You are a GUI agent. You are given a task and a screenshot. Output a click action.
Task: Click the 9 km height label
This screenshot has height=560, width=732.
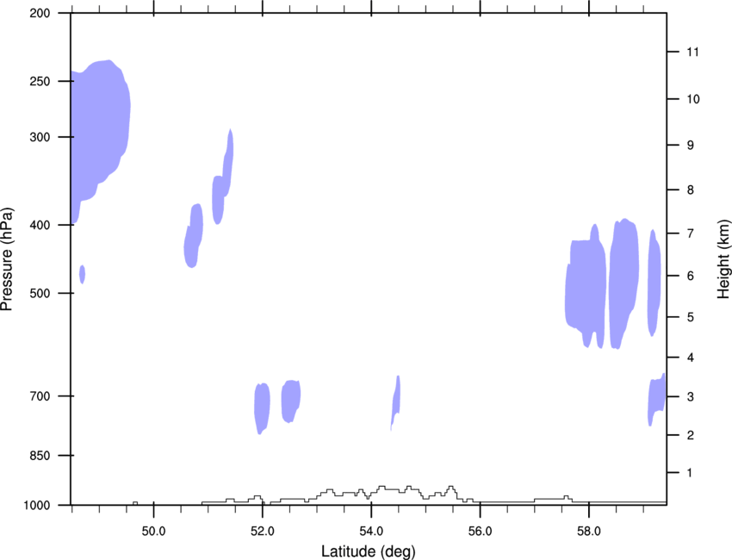pos(691,146)
